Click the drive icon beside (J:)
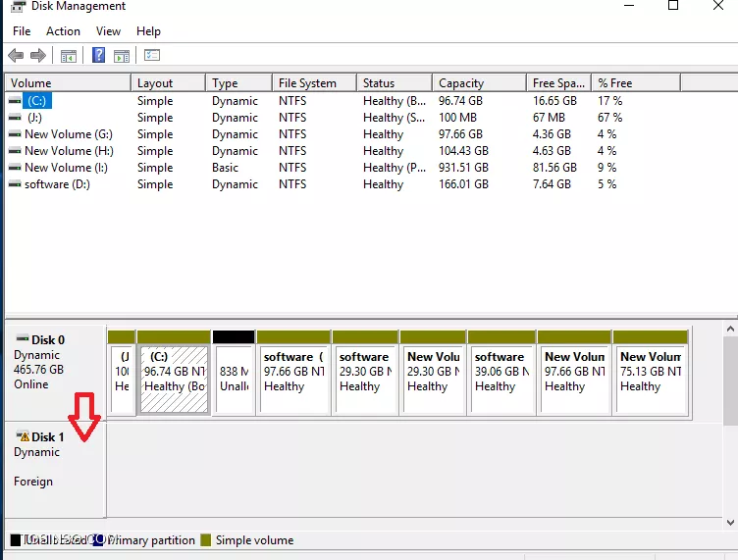738x560 pixels. pyautogui.click(x=15, y=117)
